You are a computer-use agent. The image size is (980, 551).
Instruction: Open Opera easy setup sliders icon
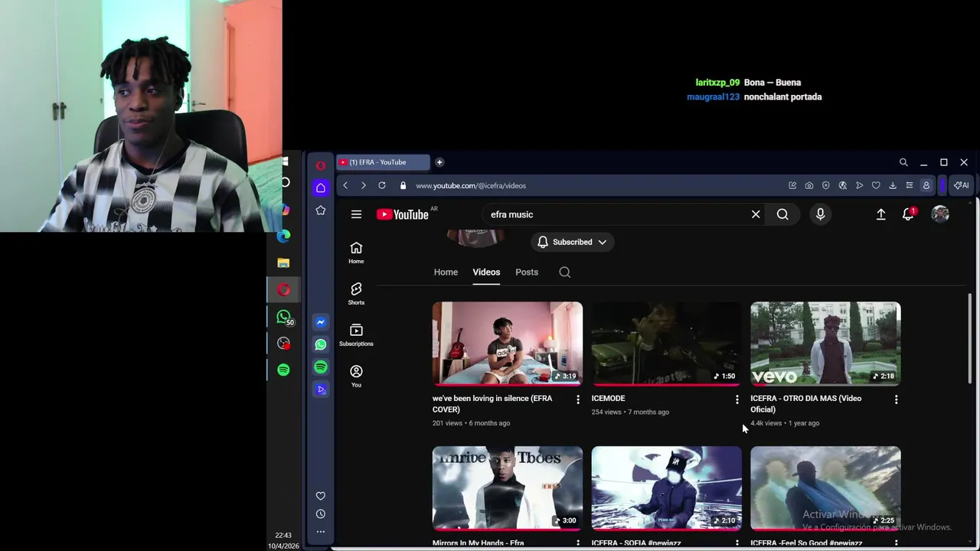(x=910, y=185)
